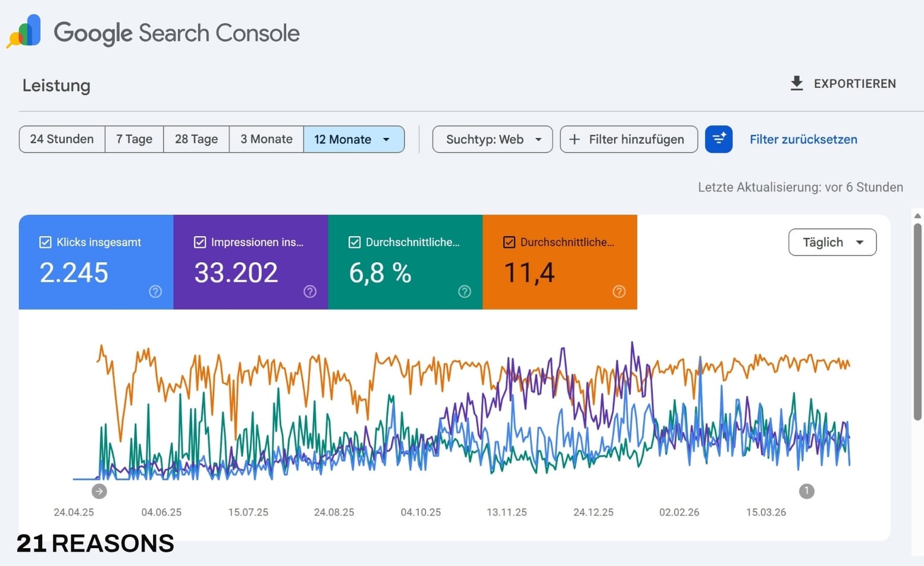Image resolution: width=924 pixels, height=566 pixels.
Task: Click the 02.02.26 axis date label
Action: tap(679, 512)
